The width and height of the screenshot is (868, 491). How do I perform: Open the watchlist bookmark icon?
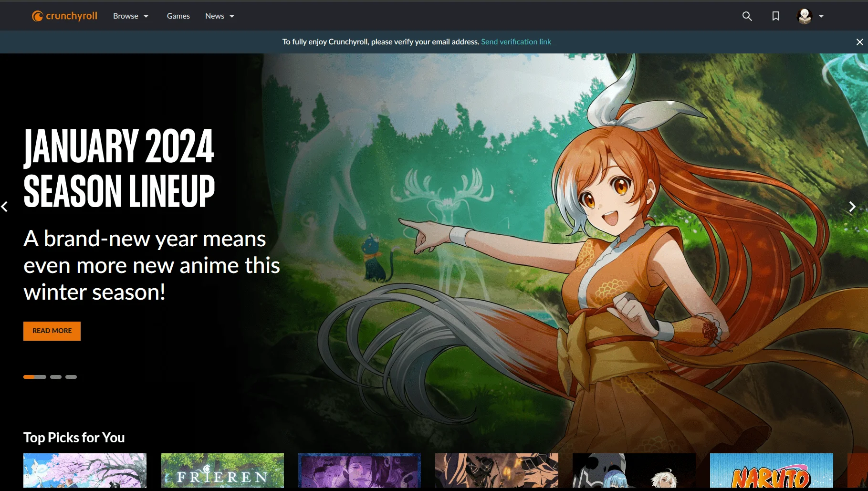pos(776,16)
